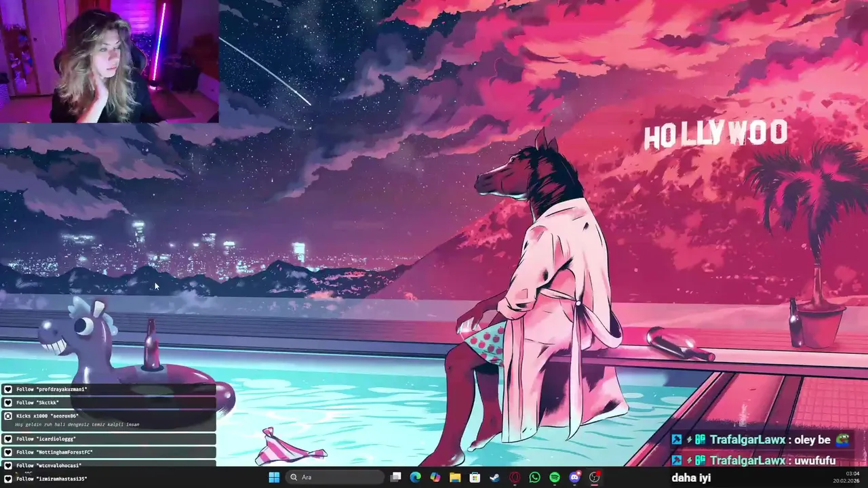Screen dimensions: 868x488
Task: Open Steam from the taskbar
Action: 495,477
